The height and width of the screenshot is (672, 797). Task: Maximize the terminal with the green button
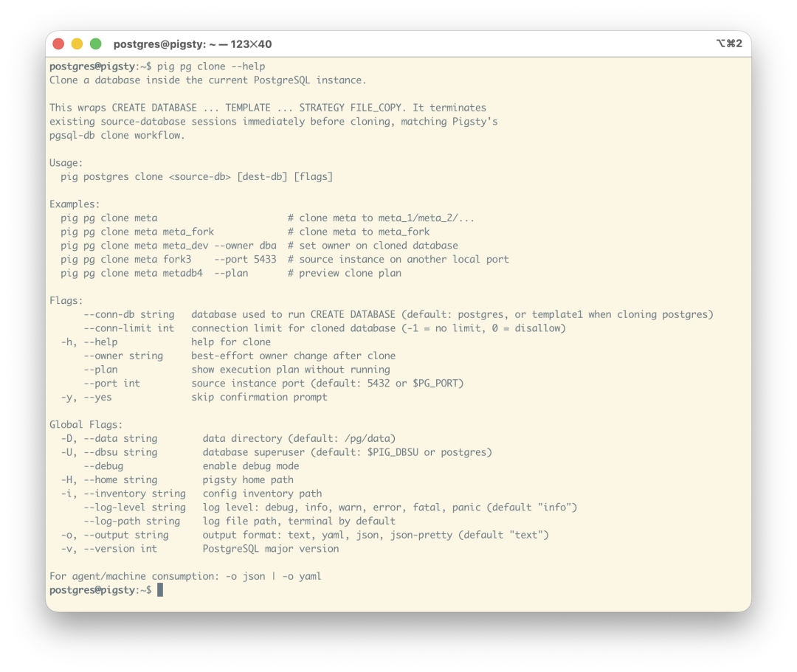click(x=95, y=44)
